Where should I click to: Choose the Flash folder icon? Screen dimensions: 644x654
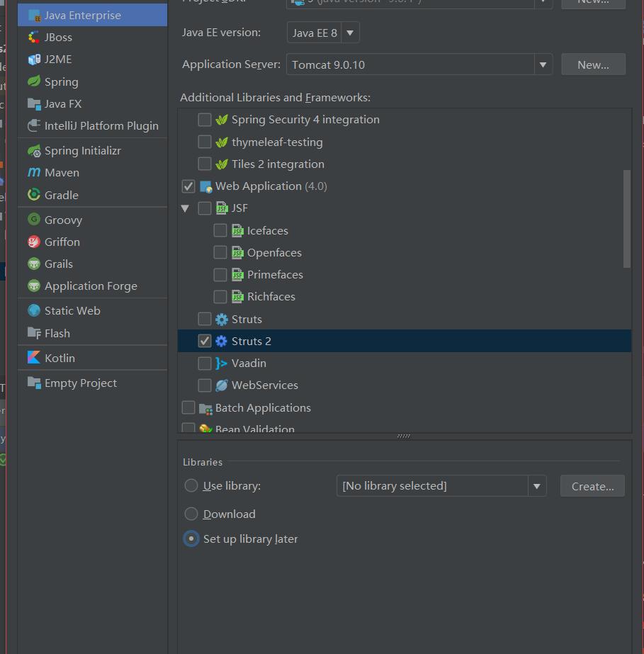tap(34, 333)
